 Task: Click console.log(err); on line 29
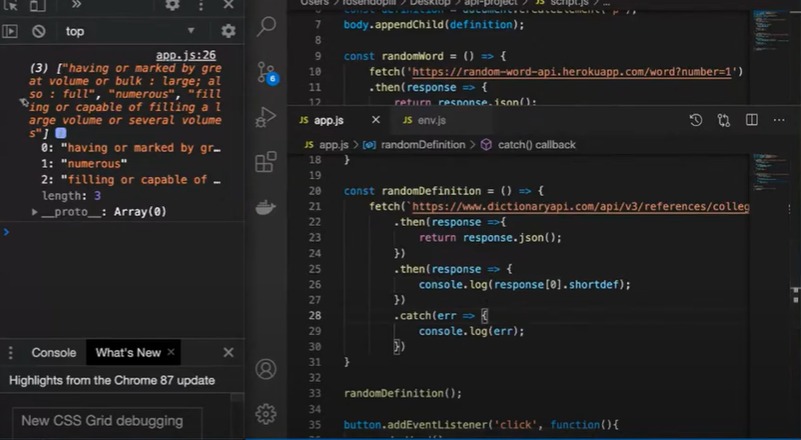point(472,331)
